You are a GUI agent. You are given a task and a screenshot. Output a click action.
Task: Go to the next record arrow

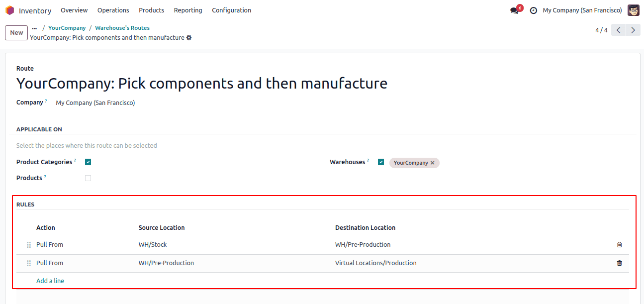(x=633, y=30)
